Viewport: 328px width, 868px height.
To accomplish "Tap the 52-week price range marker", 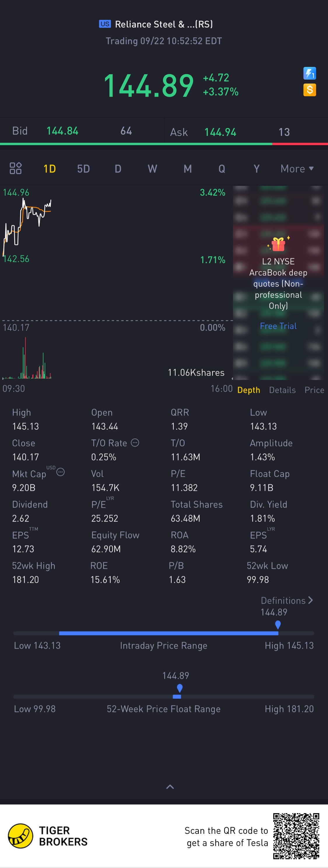I will [x=180, y=688].
